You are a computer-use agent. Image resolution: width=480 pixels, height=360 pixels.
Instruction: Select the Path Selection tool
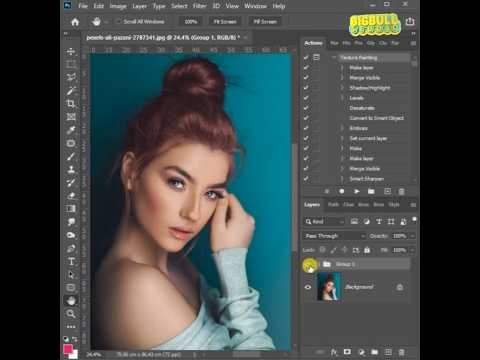(71, 274)
